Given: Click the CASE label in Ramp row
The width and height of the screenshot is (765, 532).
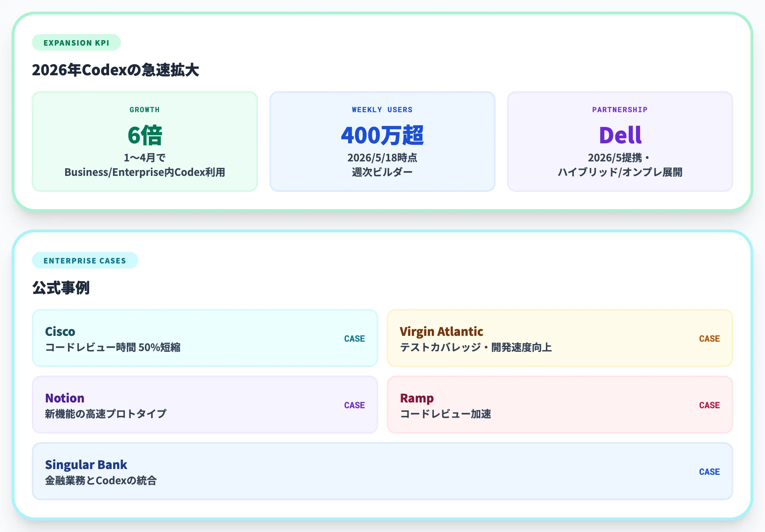Looking at the screenshot, I should pyautogui.click(x=710, y=405).
